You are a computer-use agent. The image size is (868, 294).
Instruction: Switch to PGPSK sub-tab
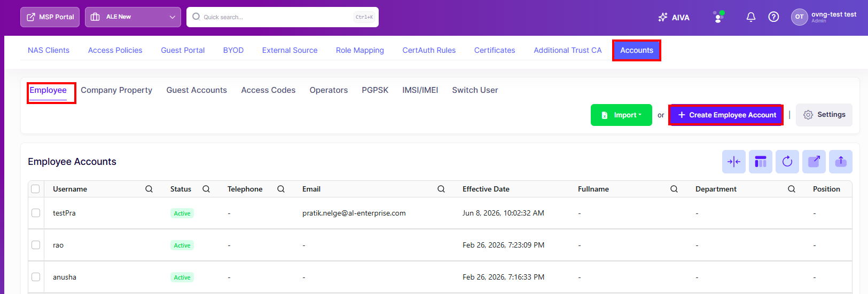[x=375, y=90]
